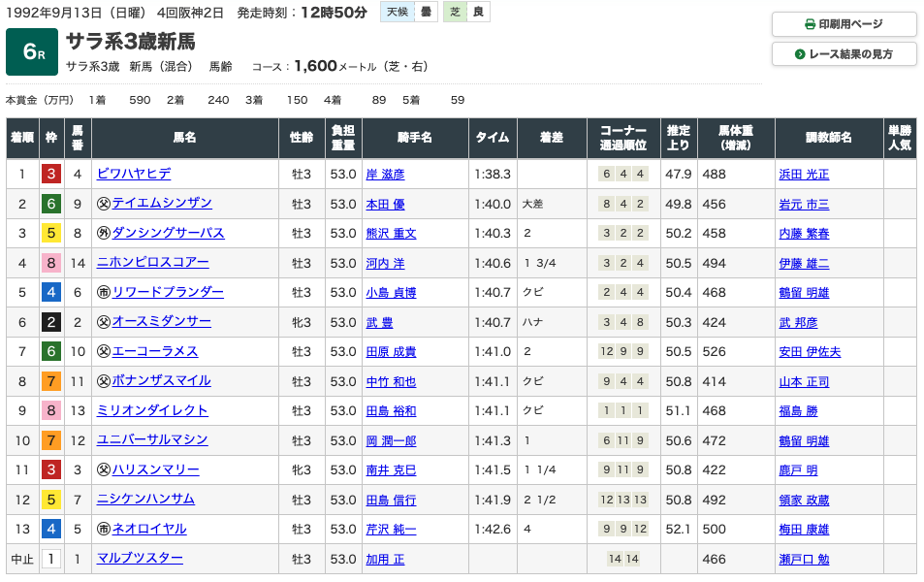Open trainer profile for 浜田 光正
The height and width of the screenshot is (582, 924).
coord(804,175)
